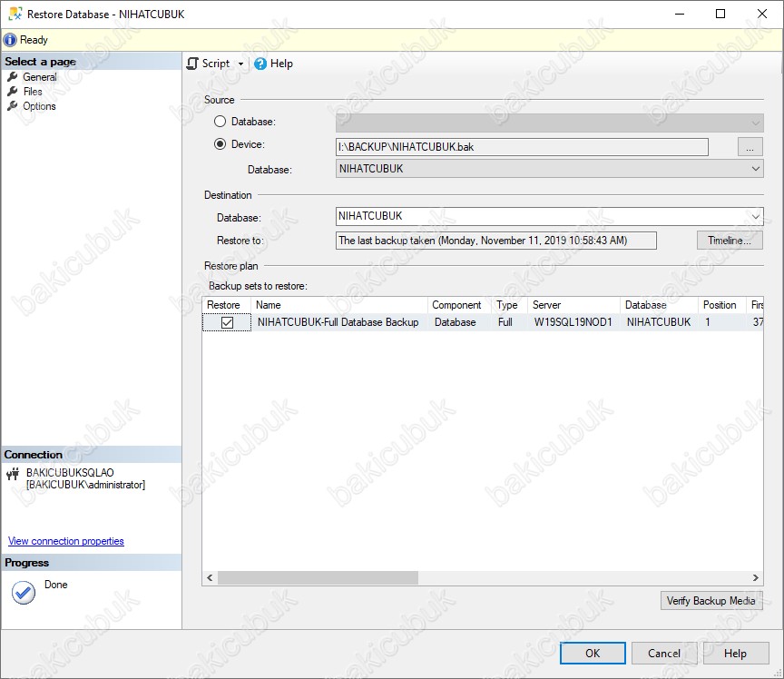Screen dimensions: 784x679
Task: Click the Name column header
Action: 339,305
